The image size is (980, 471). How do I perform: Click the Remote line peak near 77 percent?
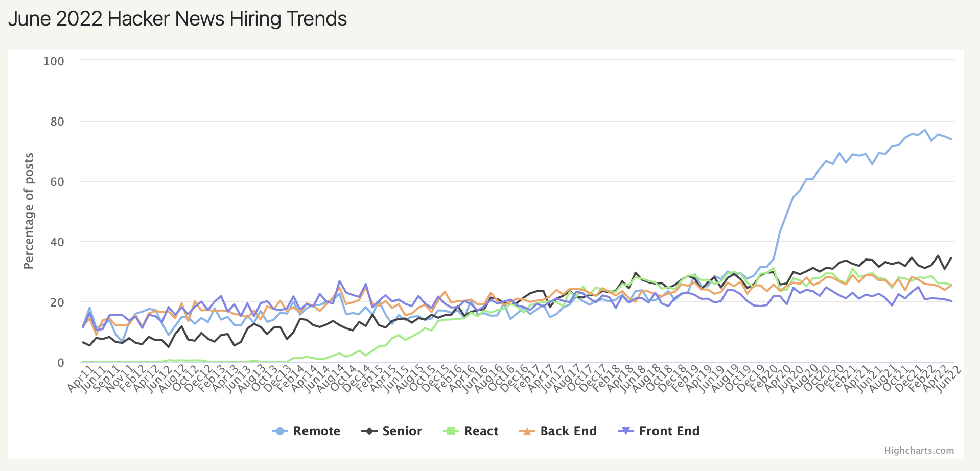point(924,130)
